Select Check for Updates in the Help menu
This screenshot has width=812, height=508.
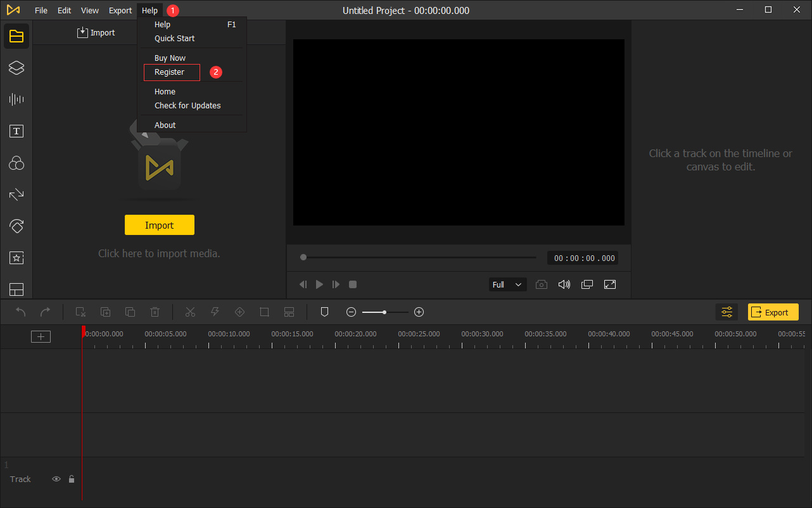coord(187,105)
